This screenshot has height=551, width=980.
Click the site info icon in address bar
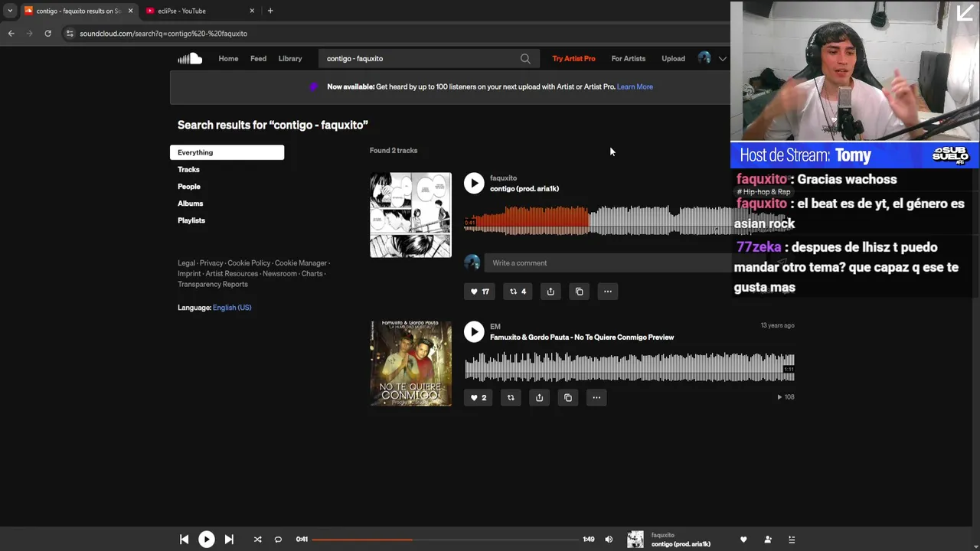70,33
